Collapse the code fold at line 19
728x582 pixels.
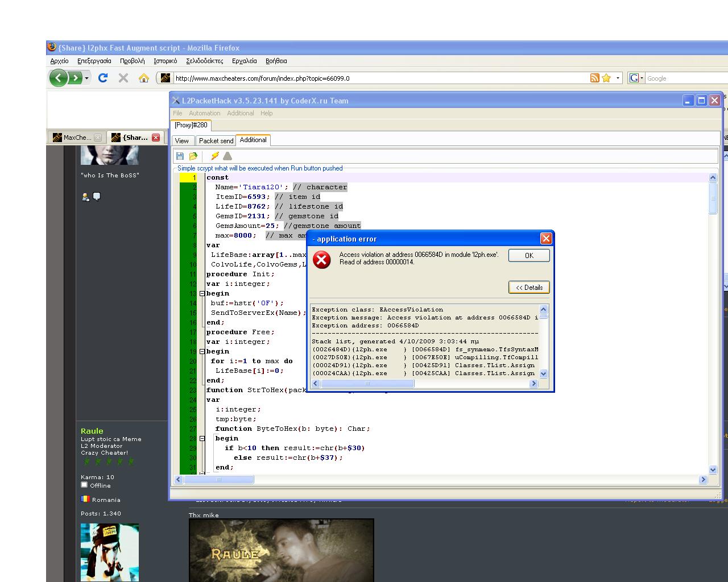click(202, 351)
